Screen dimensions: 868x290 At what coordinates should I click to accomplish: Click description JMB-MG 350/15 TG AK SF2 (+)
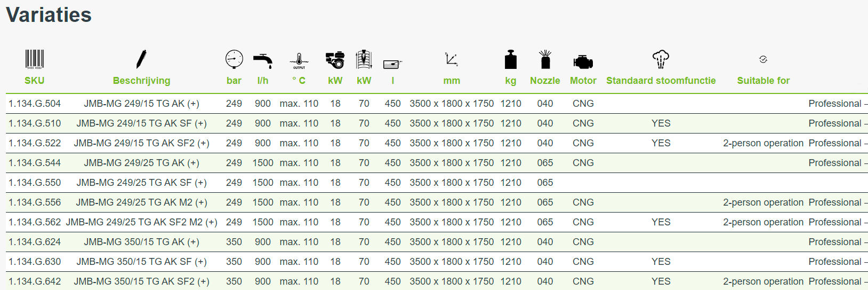point(141,281)
